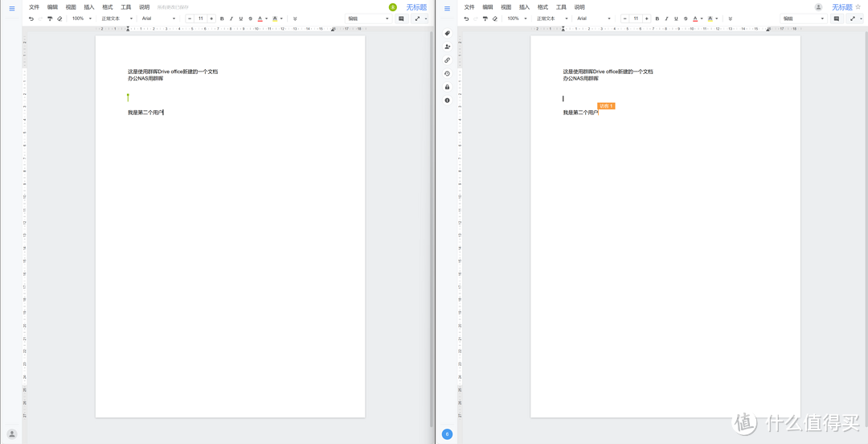Open version history clock icon in sidebar

448,73
